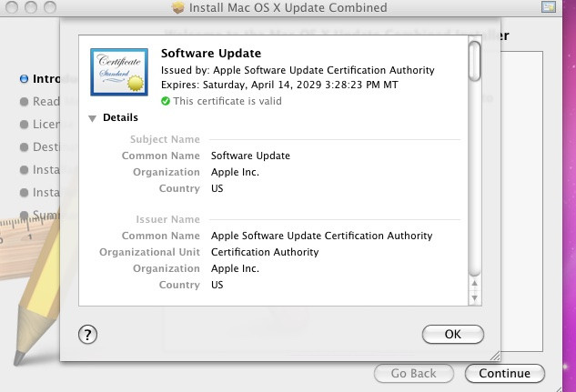The width and height of the screenshot is (576, 392).
Task: Click the 'Details' label
Action: click(x=120, y=117)
